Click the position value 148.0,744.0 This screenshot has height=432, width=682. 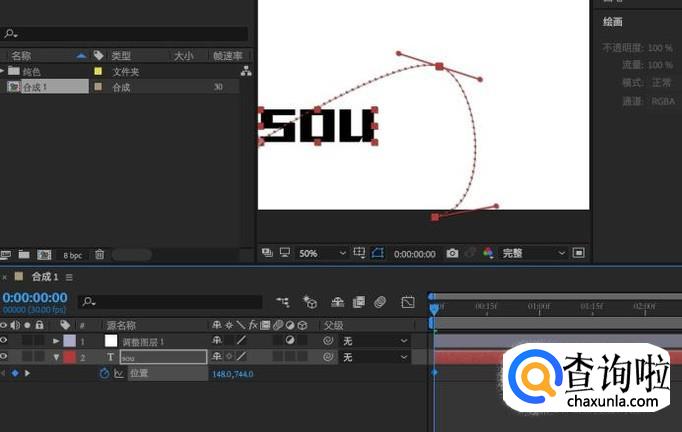pyautogui.click(x=232, y=374)
